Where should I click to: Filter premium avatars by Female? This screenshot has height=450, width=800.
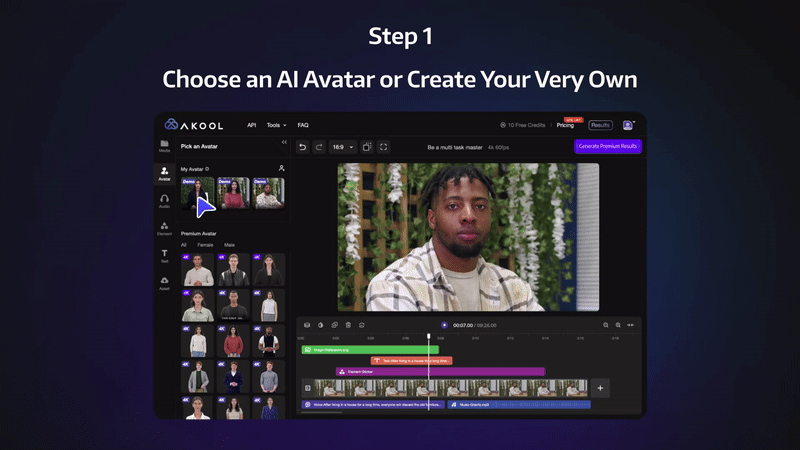click(x=205, y=244)
